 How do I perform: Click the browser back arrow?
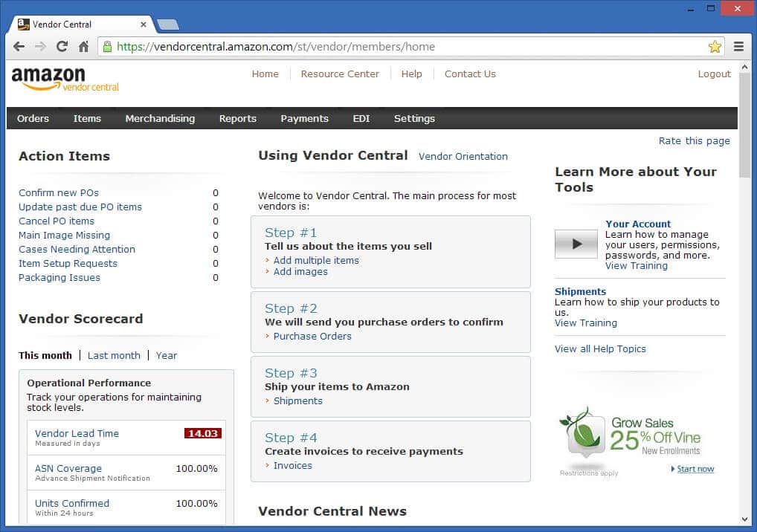point(19,47)
